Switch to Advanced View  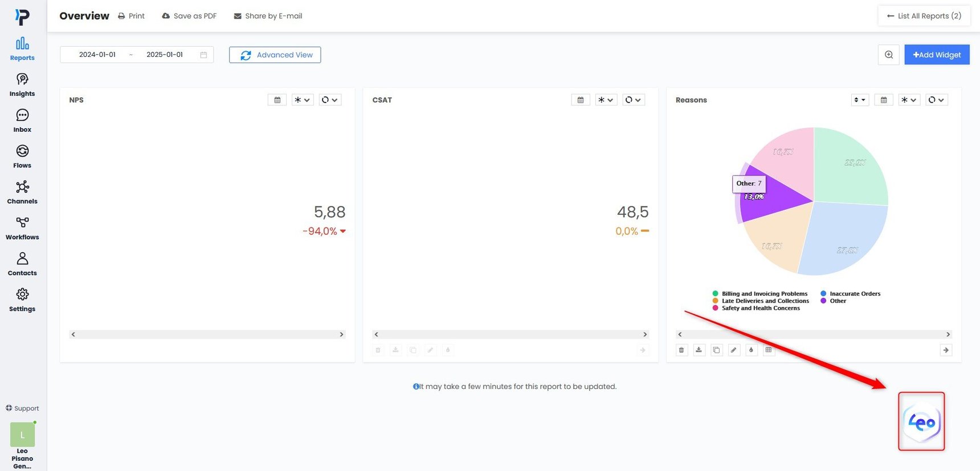click(275, 55)
